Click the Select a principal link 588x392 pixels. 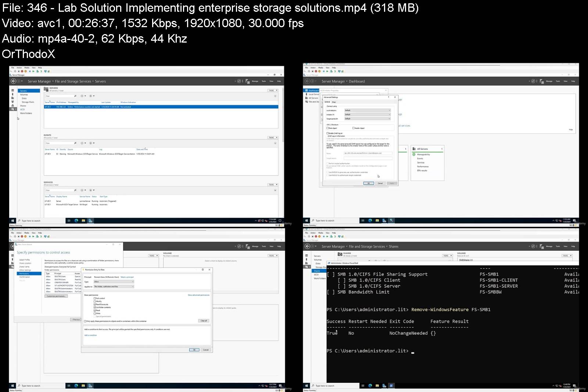[x=127, y=277]
